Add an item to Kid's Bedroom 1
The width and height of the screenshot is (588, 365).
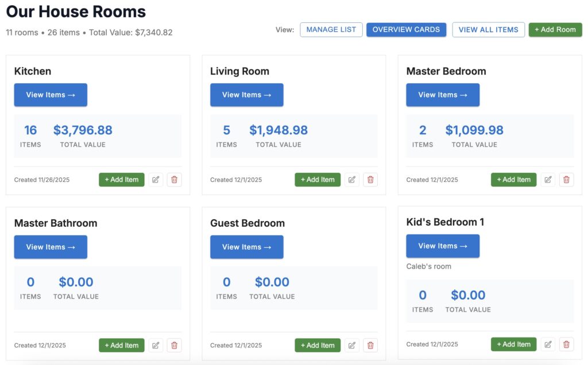(513, 344)
